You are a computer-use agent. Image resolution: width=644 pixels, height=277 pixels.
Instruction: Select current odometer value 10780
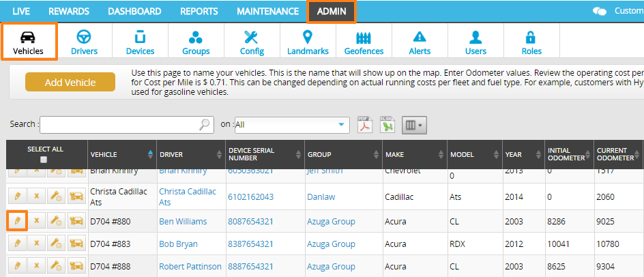pyautogui.click(x=607, y=244)
